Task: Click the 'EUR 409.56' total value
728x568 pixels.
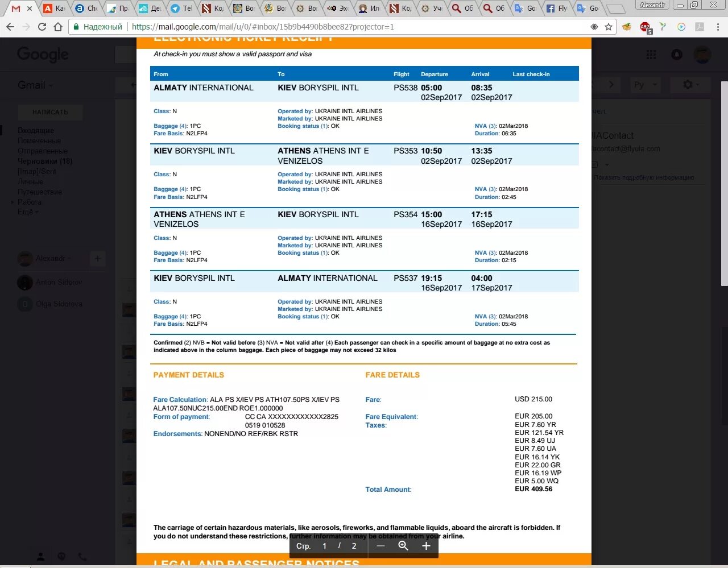Action: point(533,489)
